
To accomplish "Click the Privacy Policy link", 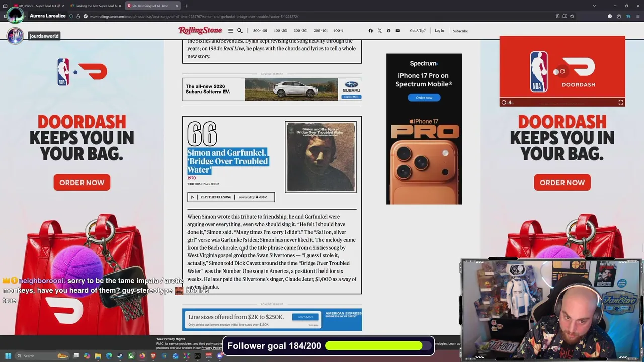I will pyautogui.click(x=212, y=348).
